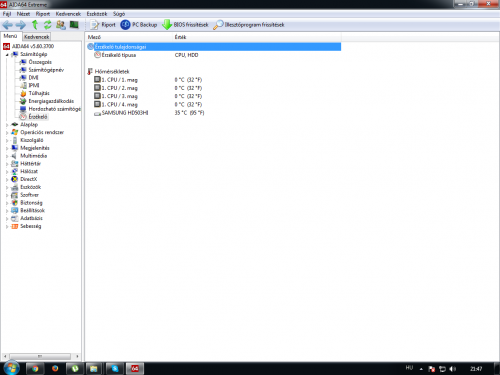Image resolution: width=500 pixels, height=375 pixels.
Task: Select the Összegzés tree item
Action: [36, 62]
